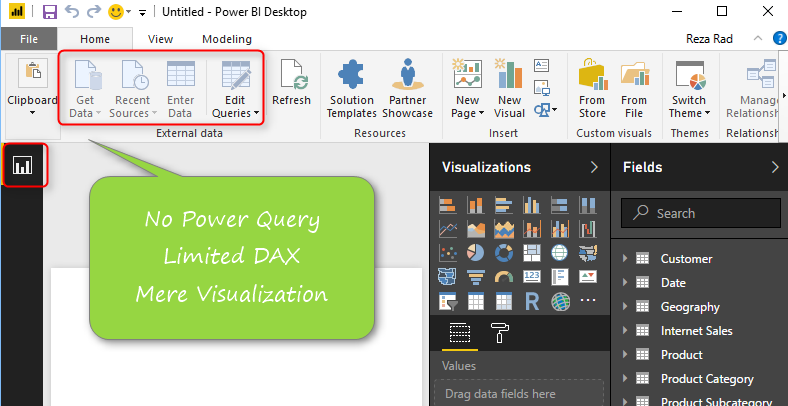This screenshot has height=406, width=788.
Task: Select the Clustered column chart visual
Action: tap(532, 205)
